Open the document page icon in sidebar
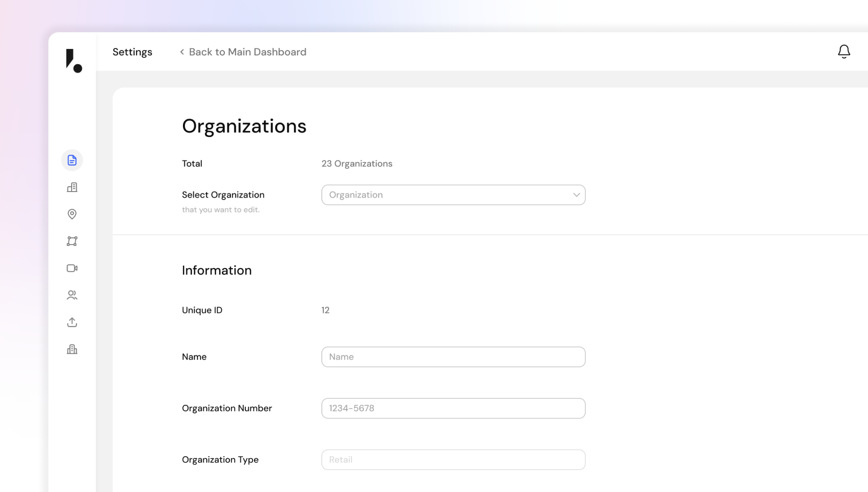 pos(72,160)
